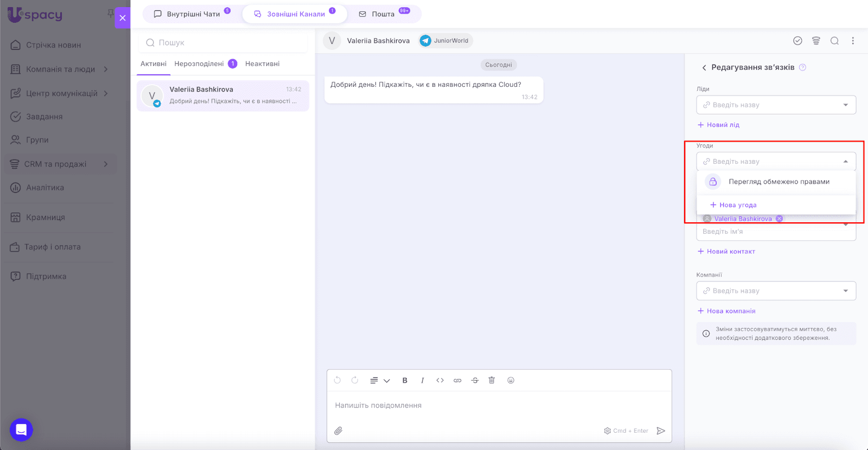This screenshot has height=450, width=868.
Task: Expand the CRM та продажі chevron
Action: click(x=106, y=164)
